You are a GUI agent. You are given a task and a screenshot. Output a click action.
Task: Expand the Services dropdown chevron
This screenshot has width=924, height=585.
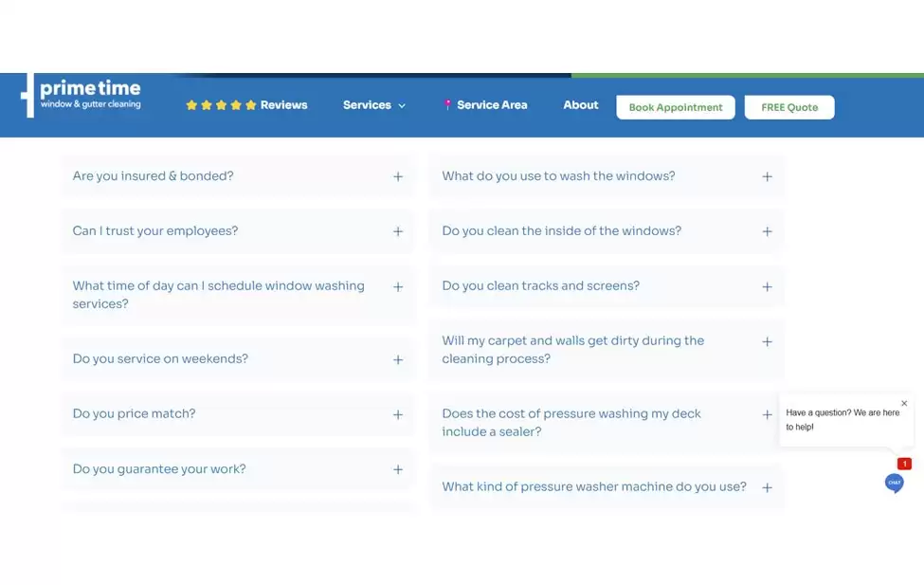400,106
